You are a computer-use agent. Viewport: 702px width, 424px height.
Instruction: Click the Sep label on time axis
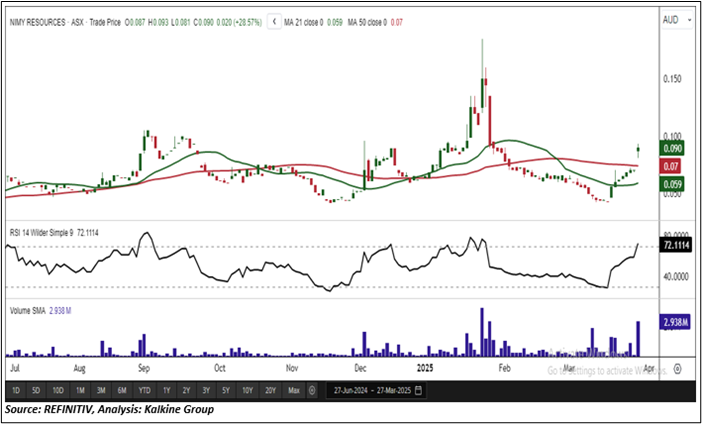(x=144, y=368)
